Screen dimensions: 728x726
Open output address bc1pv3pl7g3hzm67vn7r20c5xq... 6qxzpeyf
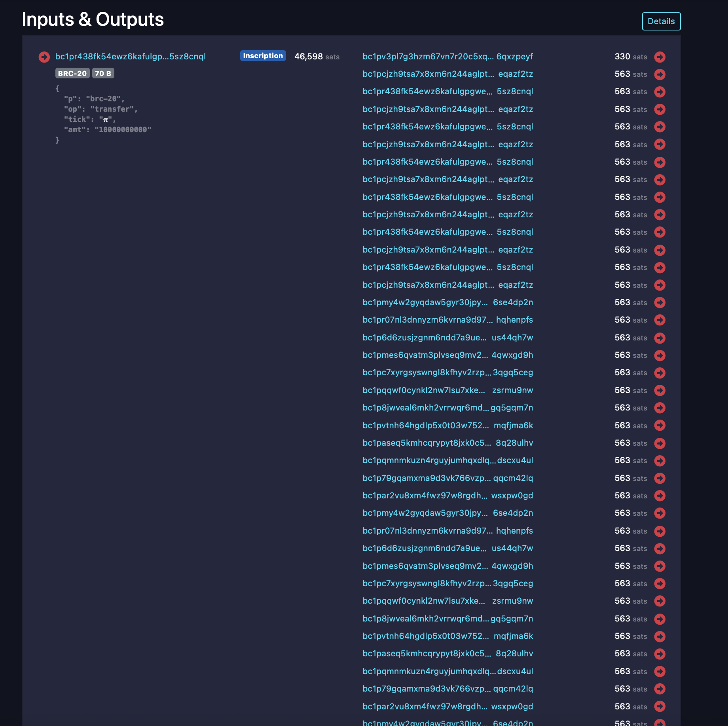(x=448, y=57)
